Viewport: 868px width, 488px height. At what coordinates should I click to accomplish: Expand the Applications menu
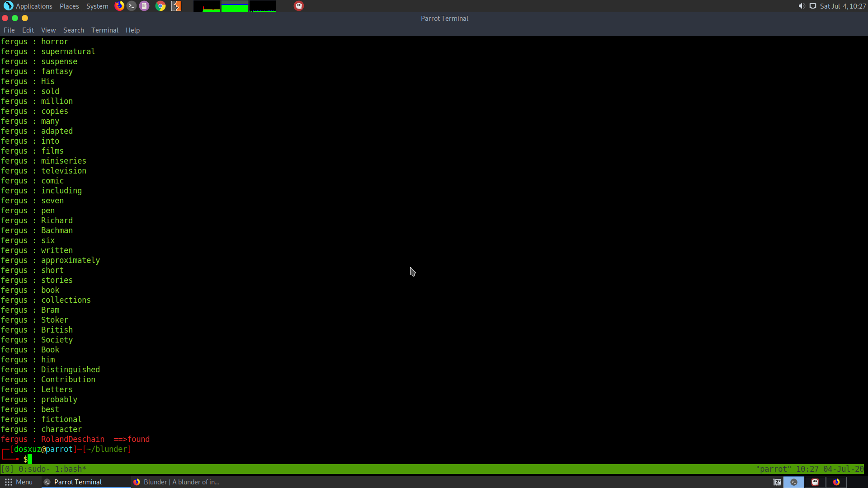(x=33, y=6)
